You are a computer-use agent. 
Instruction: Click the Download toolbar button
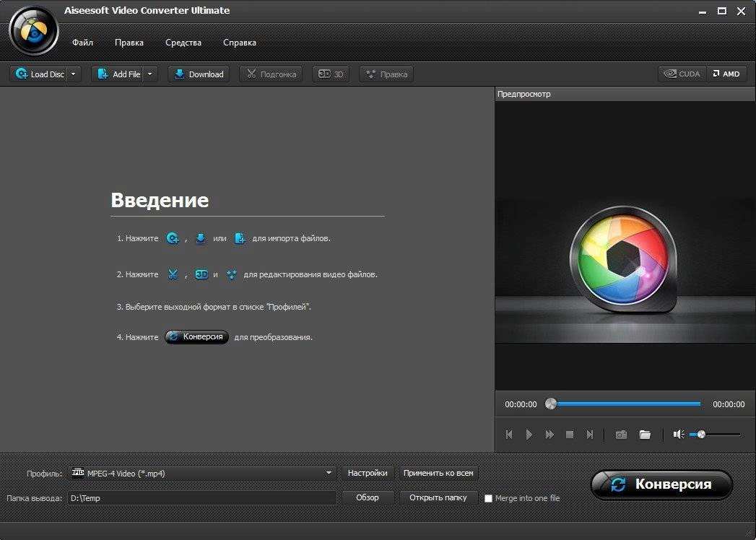coord(198,74)
